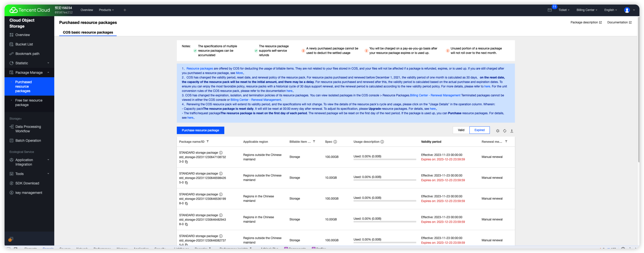This screenshot has height=253, width=644.
Task: Click Purchase resource package button
Action: (x=200, y=130)
